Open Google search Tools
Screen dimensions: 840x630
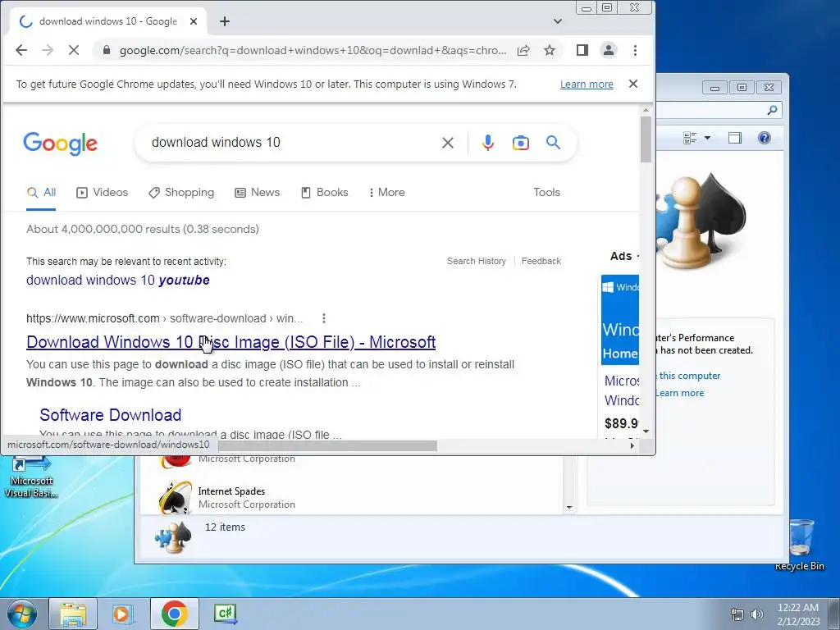point(546,192)
